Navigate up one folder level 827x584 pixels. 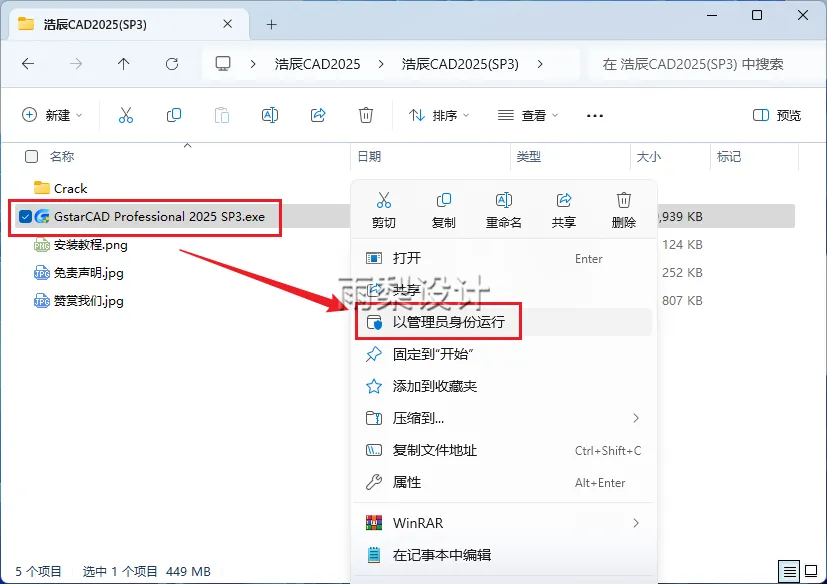(123, 64)
